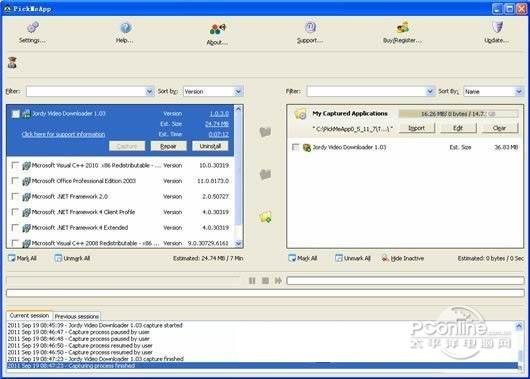Open the left Sort by Version dropdown
This screenshot has width=530, height=379.
coord(238,92)
